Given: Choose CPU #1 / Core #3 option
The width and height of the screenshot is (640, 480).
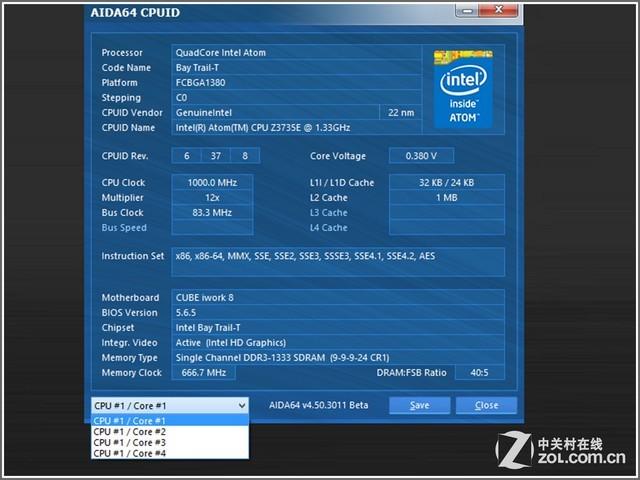Looking at the screenshot, I should (170, 442).
